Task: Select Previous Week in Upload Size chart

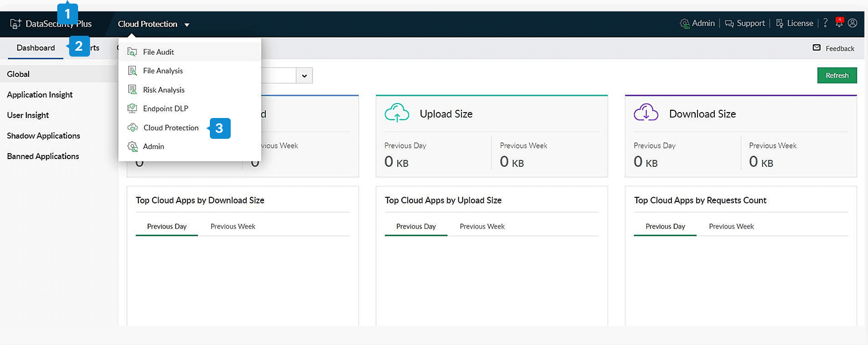Action: click(482, 226)
